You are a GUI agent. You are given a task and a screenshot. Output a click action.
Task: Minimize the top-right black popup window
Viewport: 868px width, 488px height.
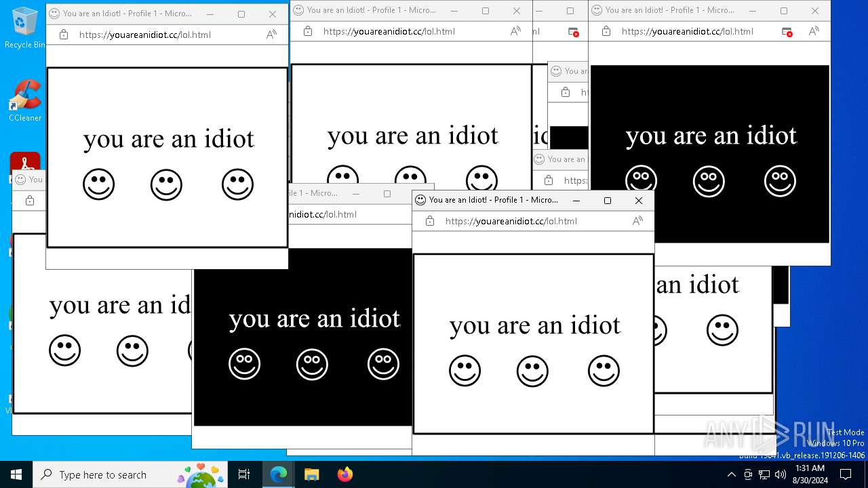coord(752,10)
